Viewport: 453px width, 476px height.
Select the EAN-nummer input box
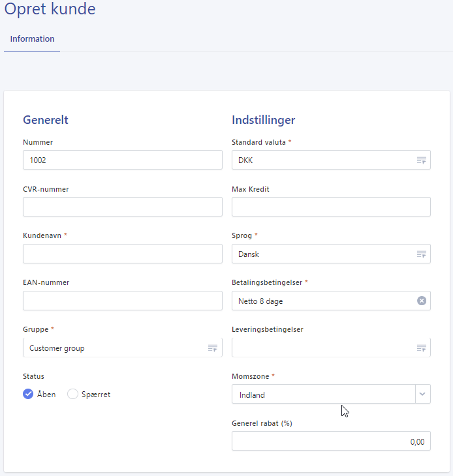[122, 301]
